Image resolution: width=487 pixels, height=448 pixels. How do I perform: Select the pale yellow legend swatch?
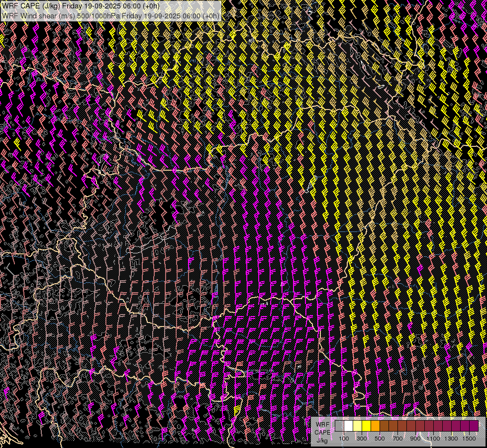pyautogui.click(x=357, y=426)
